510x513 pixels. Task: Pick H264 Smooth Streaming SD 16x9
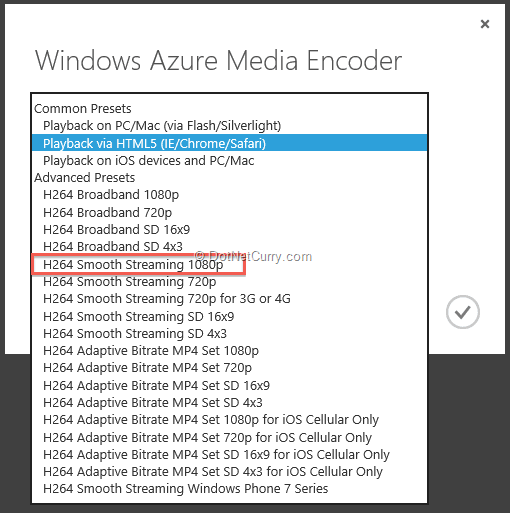tap(229, 316)
